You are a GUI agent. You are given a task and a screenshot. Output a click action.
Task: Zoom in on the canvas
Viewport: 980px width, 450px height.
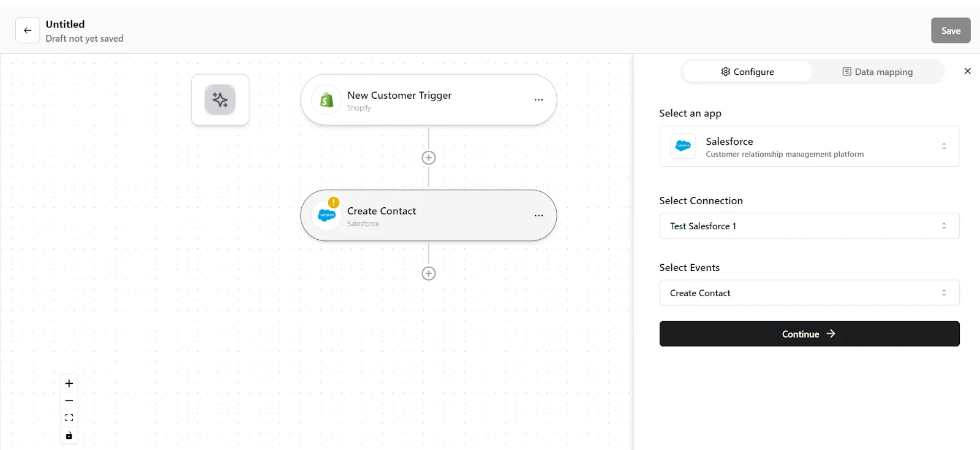(x=69, y=383)
